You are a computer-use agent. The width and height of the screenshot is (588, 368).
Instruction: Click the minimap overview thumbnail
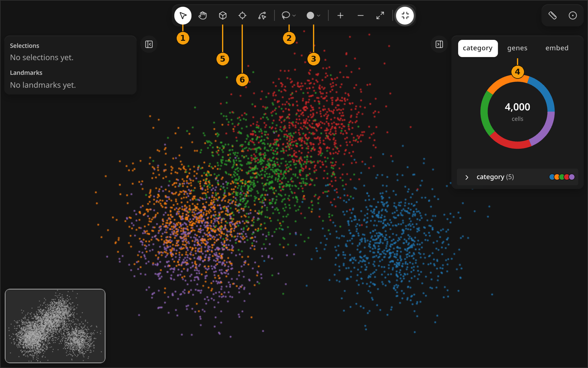point(55,326)
